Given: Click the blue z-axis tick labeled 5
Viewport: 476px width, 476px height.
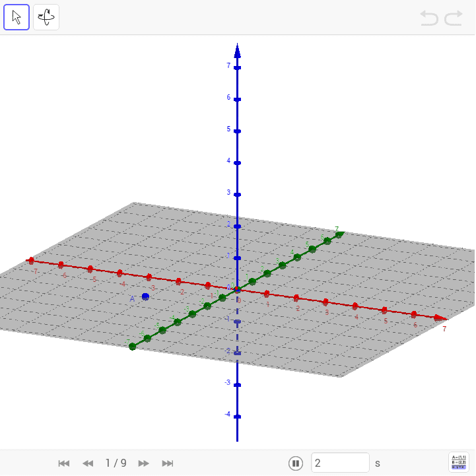Looking at the screenshot, I should 238,131.
